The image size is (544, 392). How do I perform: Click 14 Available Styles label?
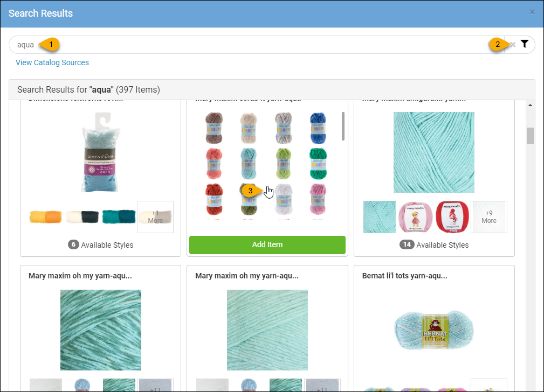pyautogui.click(x=433, y=244)
